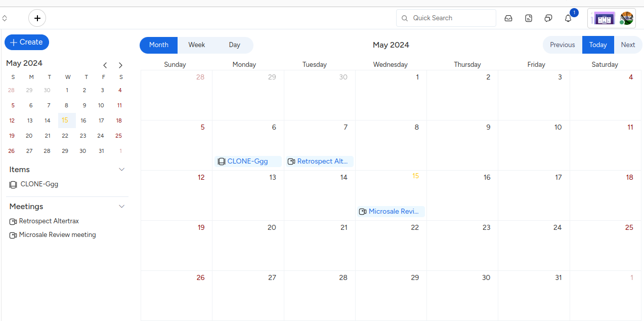Open Retrospect Altertrax in Meetings list
This screenshot has width=644, height=321.
click(49, 221)
